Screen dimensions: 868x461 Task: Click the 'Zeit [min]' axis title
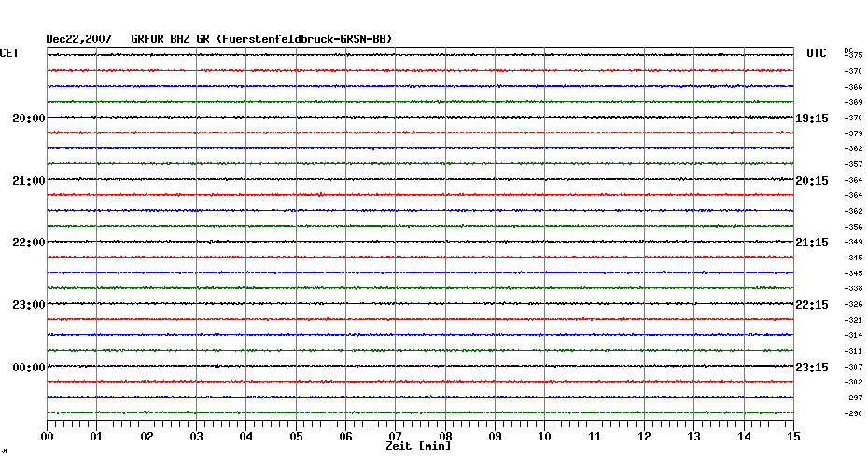click(x=418, y=446)
